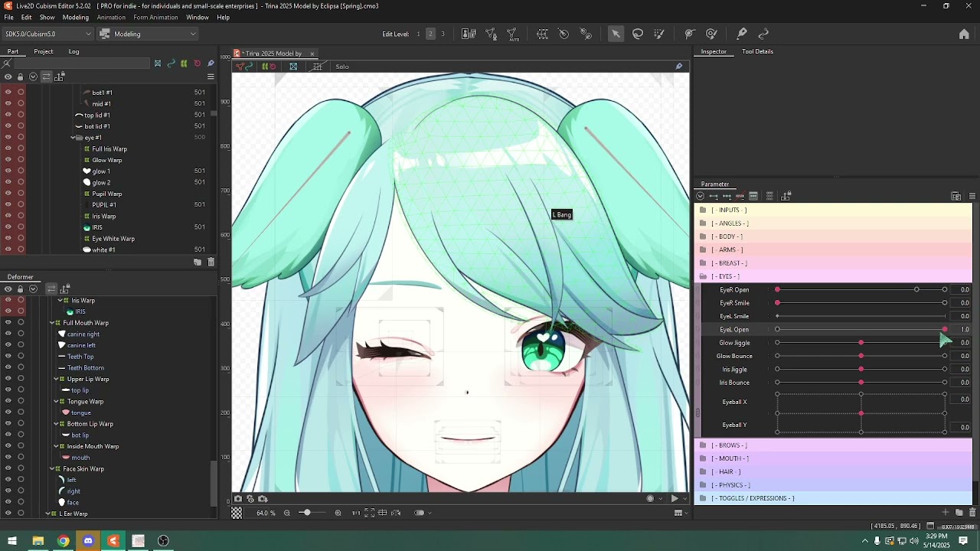Click the transparency checkerboard background icon
The width and height of the screenshot is (980, 551).
(x=237, y=513)
